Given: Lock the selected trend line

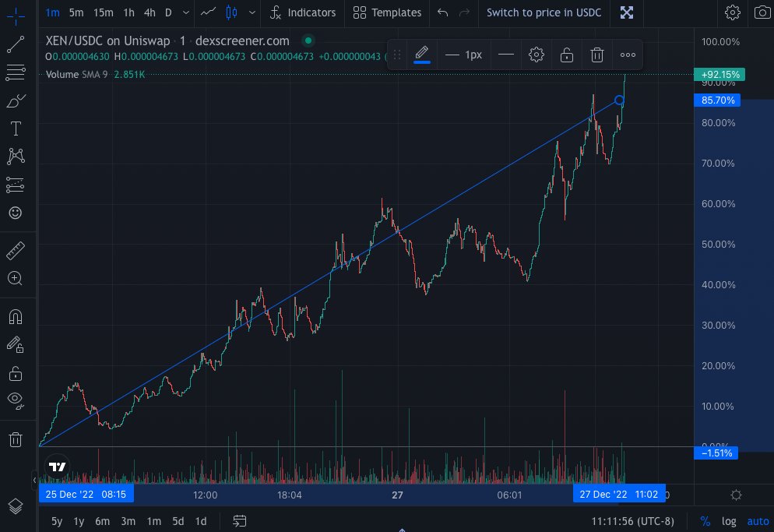Looking at the screenshot, I should 567,55.
